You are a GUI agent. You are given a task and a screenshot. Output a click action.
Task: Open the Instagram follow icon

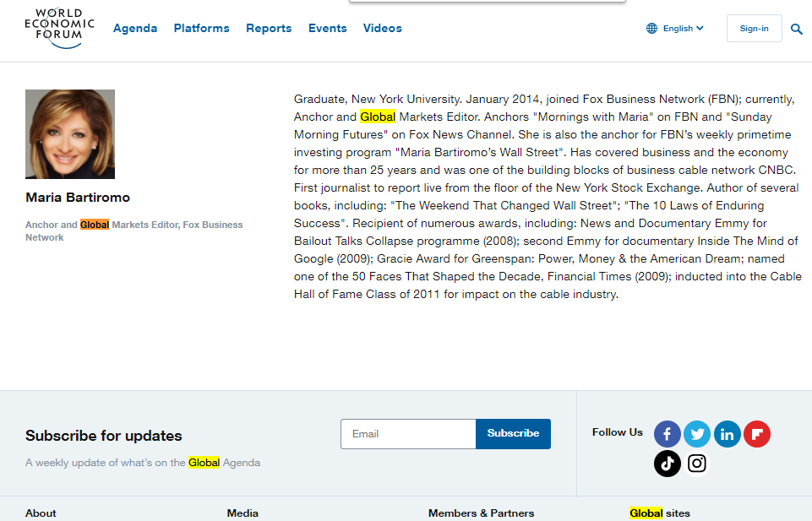697,464
